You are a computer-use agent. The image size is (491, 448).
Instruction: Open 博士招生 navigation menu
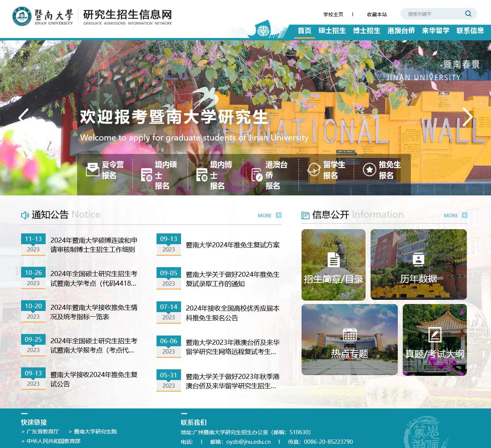[x=367, y=31]
